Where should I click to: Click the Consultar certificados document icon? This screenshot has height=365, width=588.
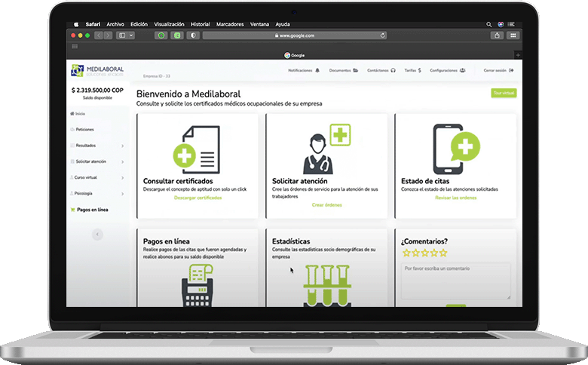click(197, 149)
